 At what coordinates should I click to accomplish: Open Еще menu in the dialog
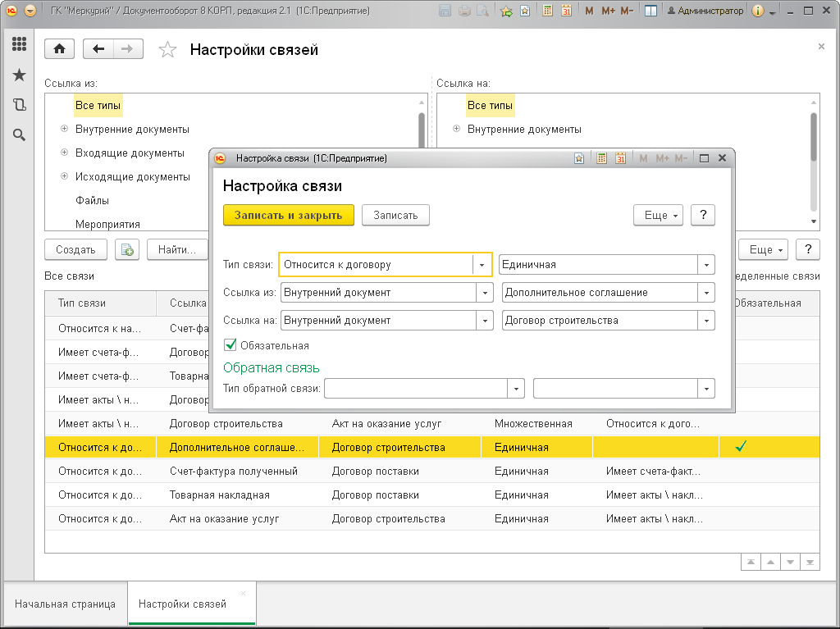659,216
